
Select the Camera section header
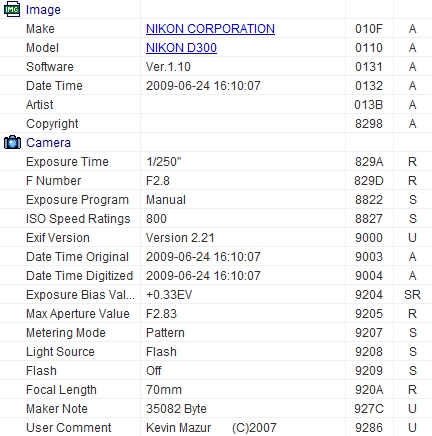click(x=48, y=143)
